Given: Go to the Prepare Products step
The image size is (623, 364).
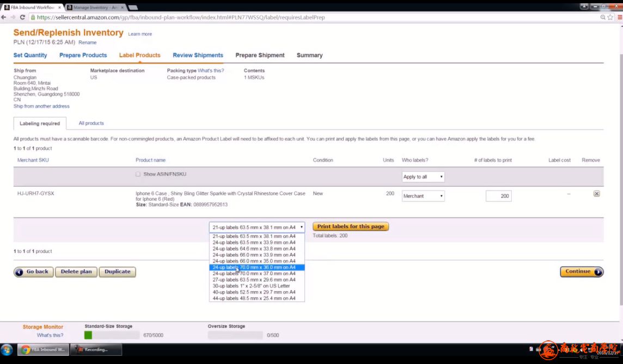Looking at the screenshot, I should click(83, 55).
